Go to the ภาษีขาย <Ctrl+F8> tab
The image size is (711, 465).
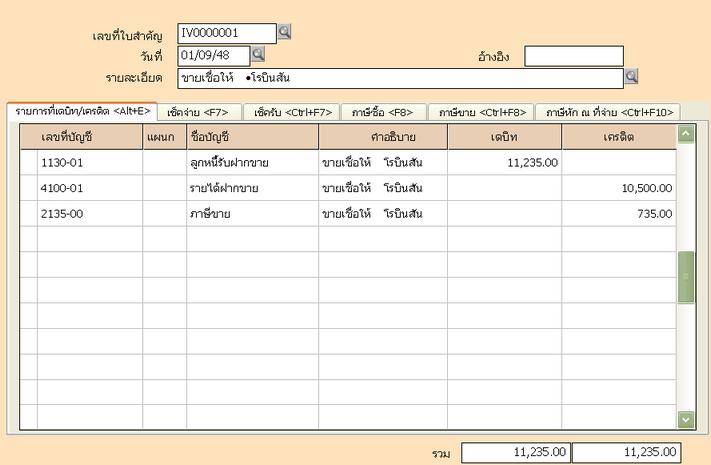pos(482,112)
